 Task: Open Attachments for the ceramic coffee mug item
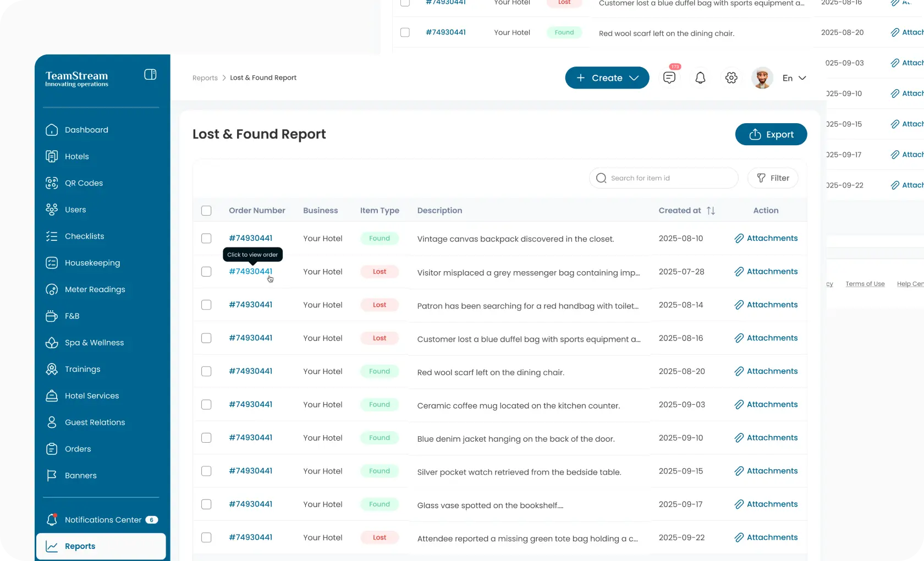tap(766, 404)
